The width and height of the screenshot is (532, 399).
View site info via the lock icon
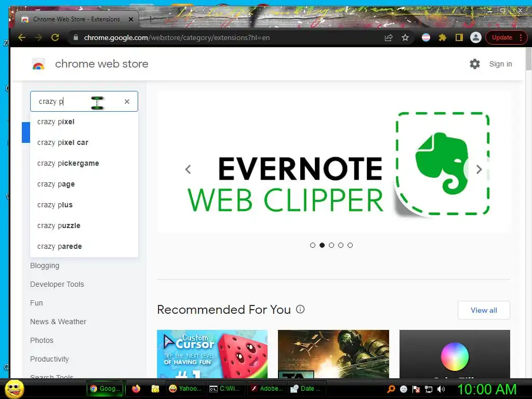pos(76,37)
